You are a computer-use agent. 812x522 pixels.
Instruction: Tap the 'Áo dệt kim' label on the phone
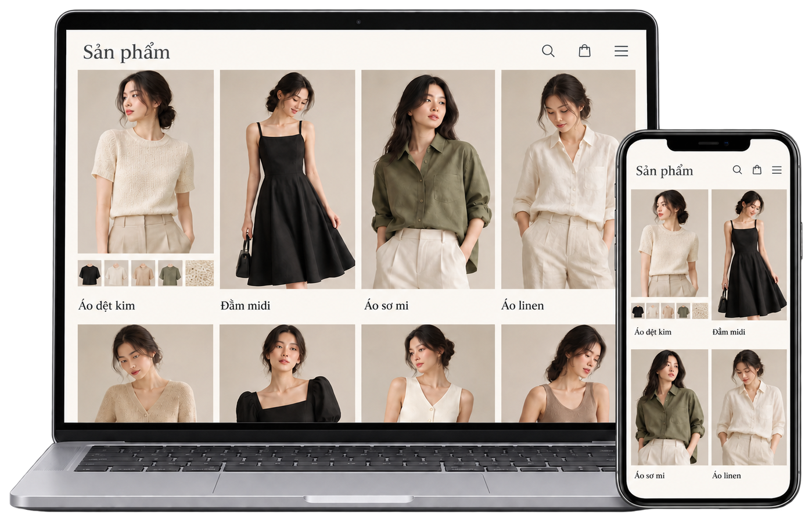(x=653, y=332)
